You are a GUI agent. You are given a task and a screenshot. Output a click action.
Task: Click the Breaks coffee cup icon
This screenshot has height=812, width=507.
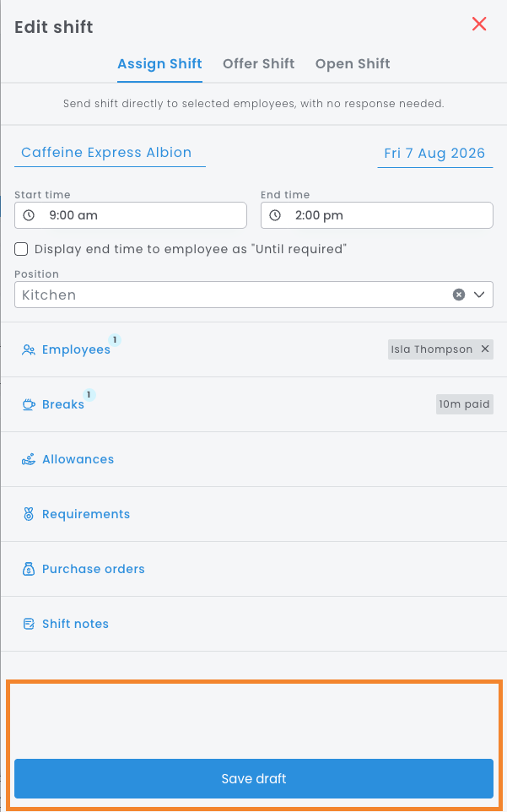pos(29,405)
